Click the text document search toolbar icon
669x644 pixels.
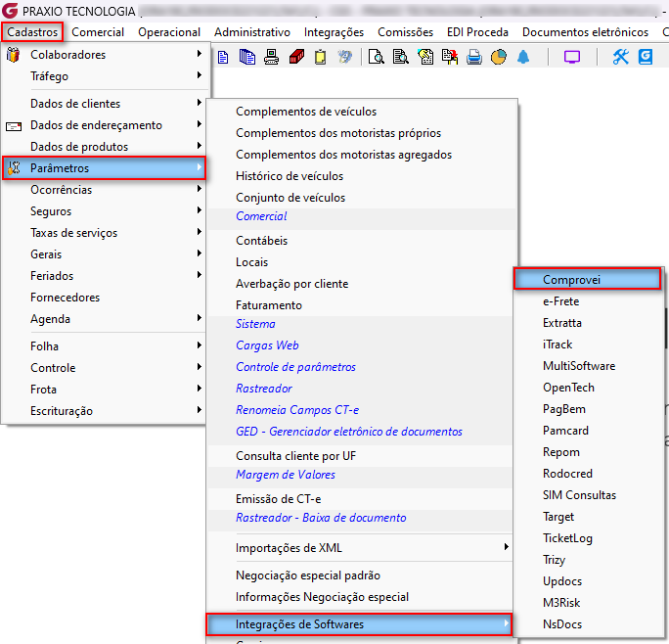point(400,57)
